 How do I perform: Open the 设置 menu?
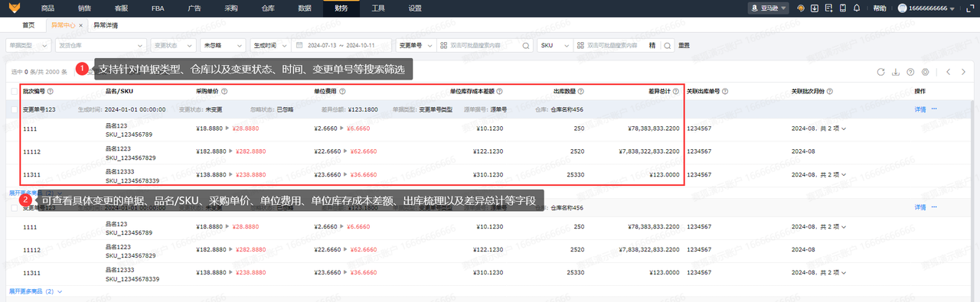click(415, 8)
